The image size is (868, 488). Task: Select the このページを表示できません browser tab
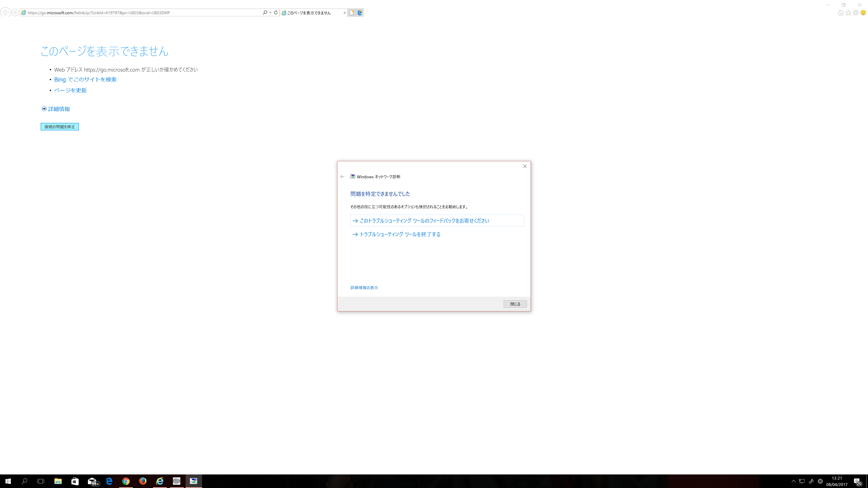pyautogui.click(x=309, y=13)
